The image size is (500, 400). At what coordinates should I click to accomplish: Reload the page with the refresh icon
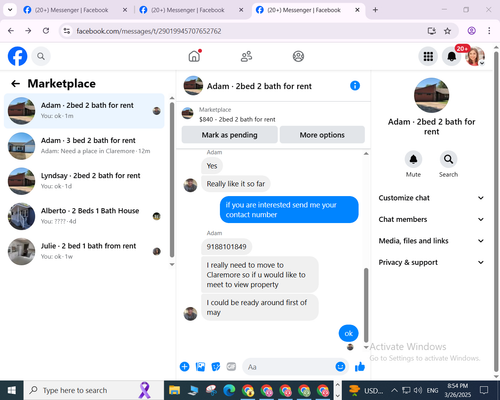[x=46, y=31]
